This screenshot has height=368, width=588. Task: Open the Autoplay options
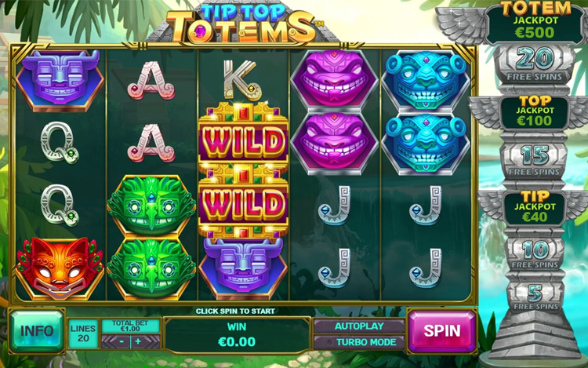click(359, 326)
